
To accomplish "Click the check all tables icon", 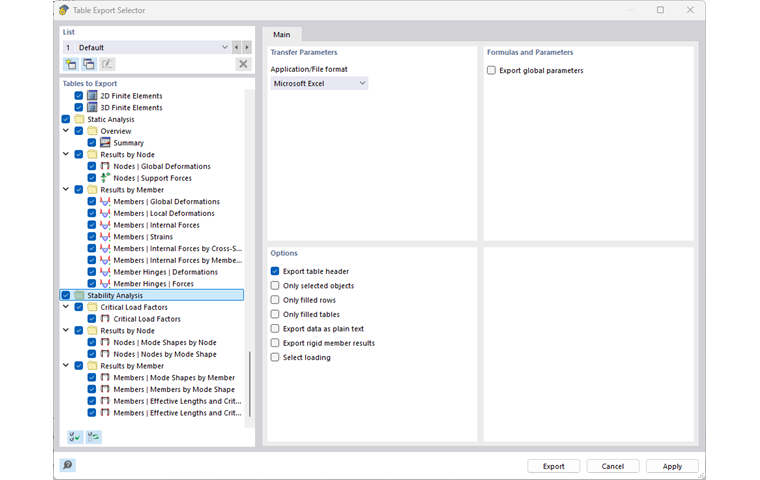I will (75, 437).
